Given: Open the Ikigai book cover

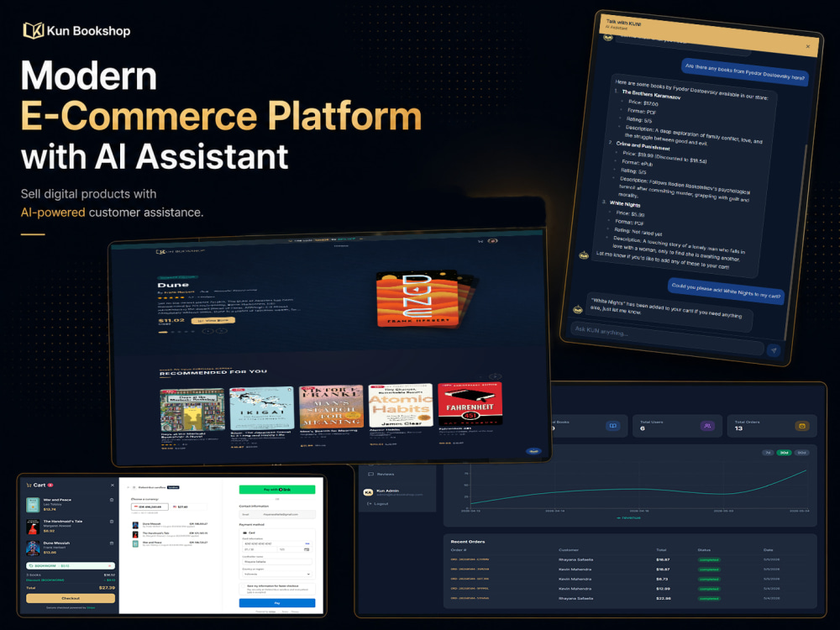Looking at the screenshot, I should [261, 408].
